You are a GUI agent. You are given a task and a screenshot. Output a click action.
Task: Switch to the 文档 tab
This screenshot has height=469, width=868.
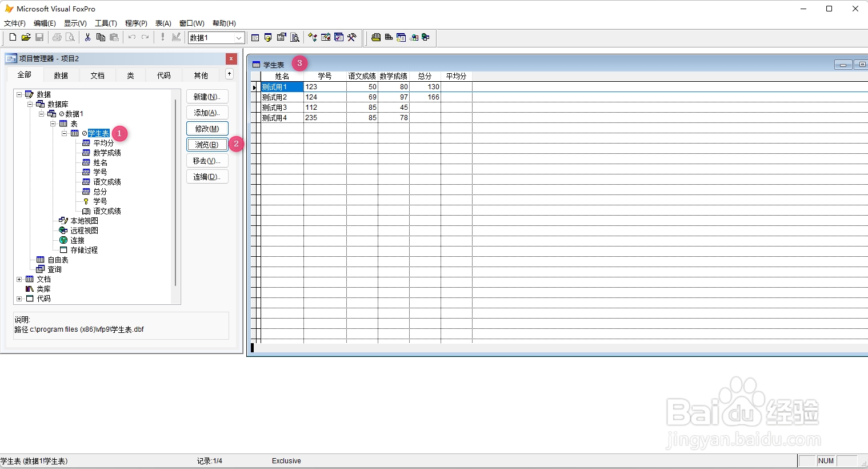(x=97, y=75)
